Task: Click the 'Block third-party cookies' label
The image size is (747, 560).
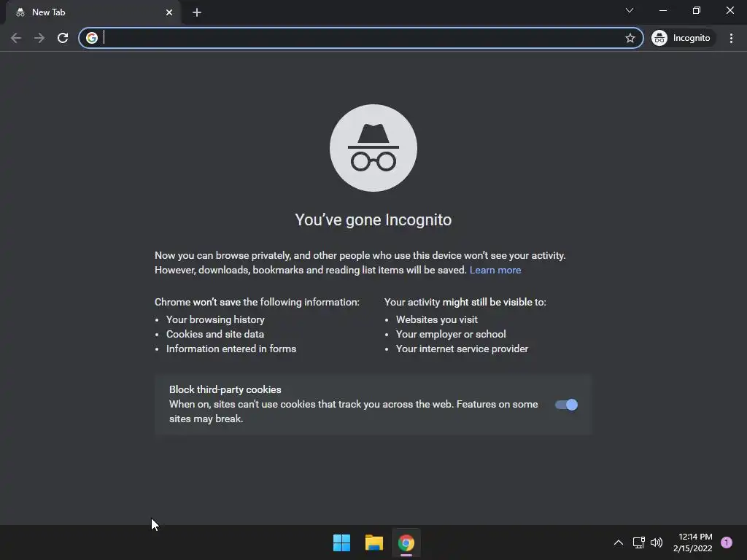Action: 225,389
